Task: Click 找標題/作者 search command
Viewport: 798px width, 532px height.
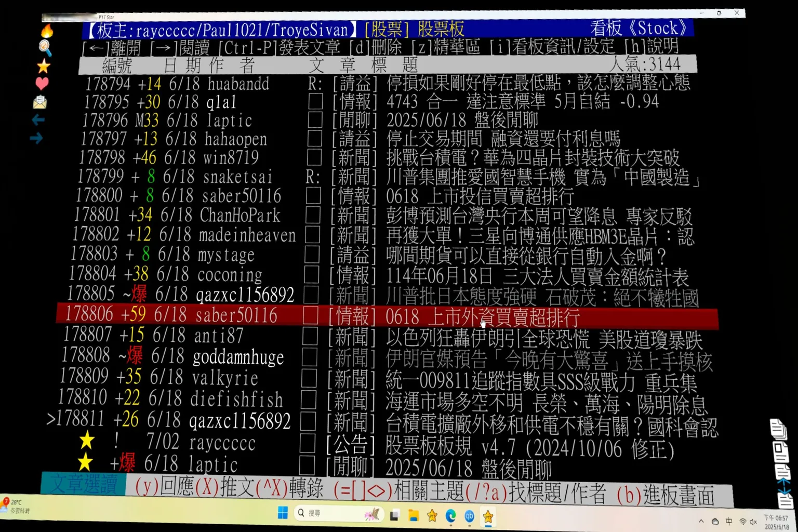Action: point(557,492)
